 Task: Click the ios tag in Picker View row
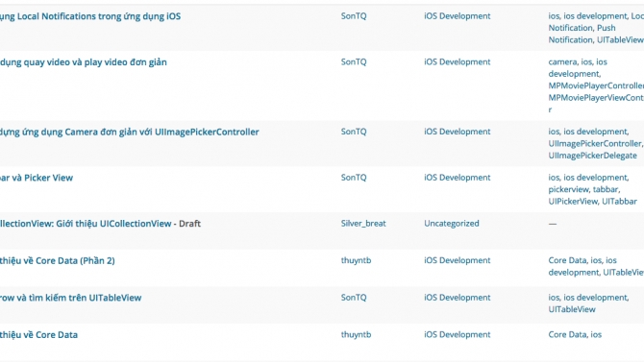[x=554, y=178]
